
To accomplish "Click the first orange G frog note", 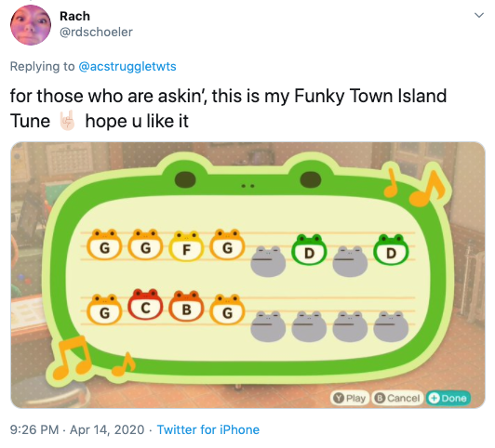I will [x=104, y=244].
